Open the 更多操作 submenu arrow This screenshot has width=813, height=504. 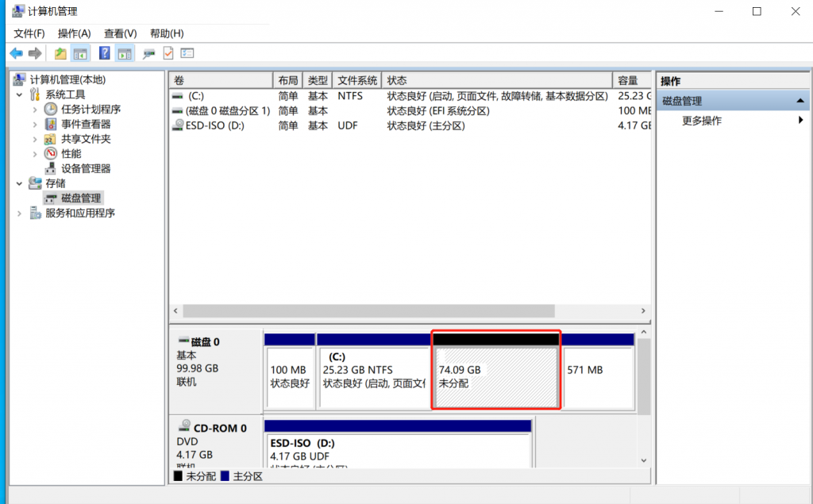pyautogui.click(x=802, y=121)
